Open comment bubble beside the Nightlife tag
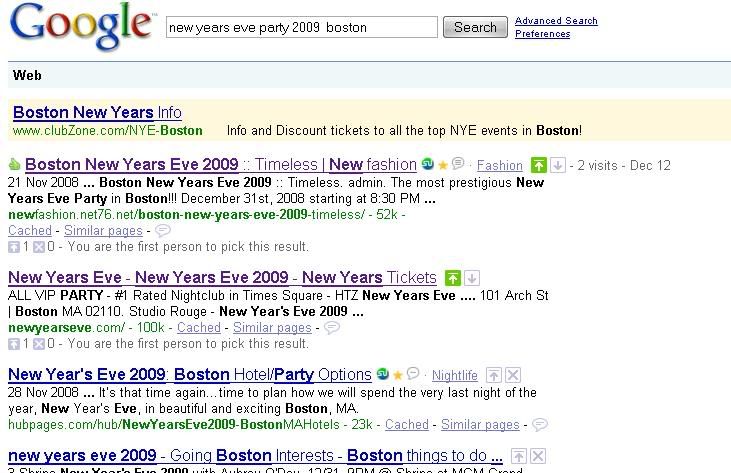 click(x=413, y=373)
